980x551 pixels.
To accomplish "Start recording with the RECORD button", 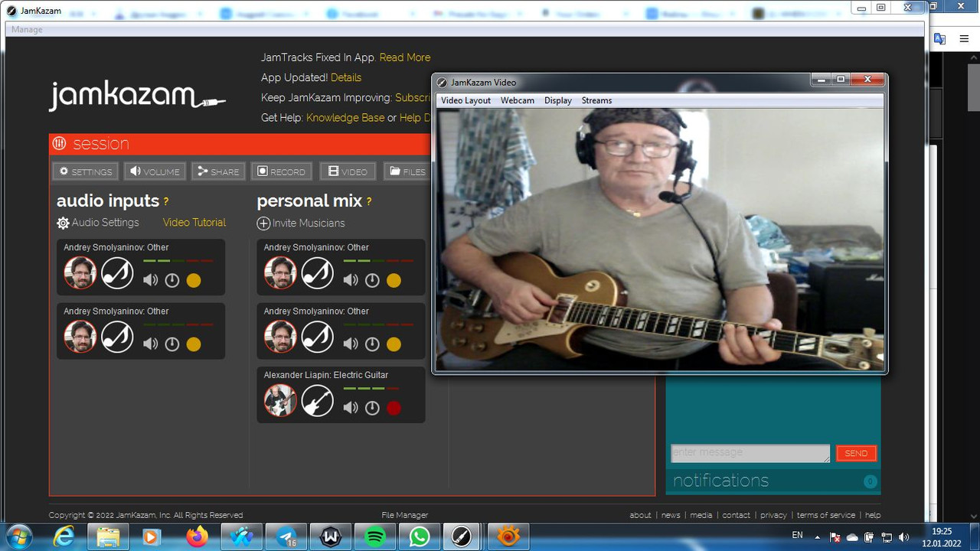I will pyautogui.click(x=281, y=171).
